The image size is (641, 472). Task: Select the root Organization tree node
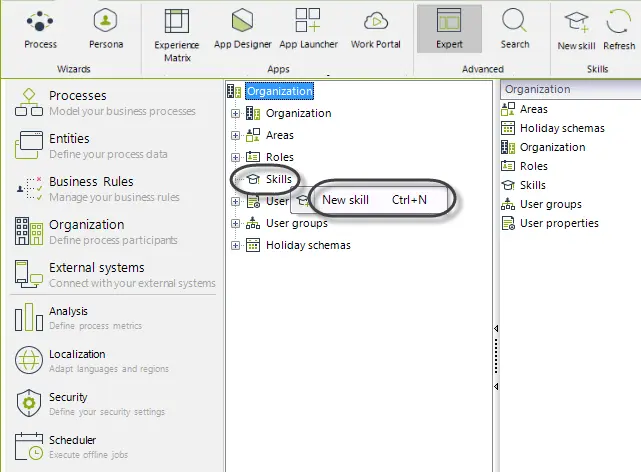pyautogui.click(x=279, y=91)
